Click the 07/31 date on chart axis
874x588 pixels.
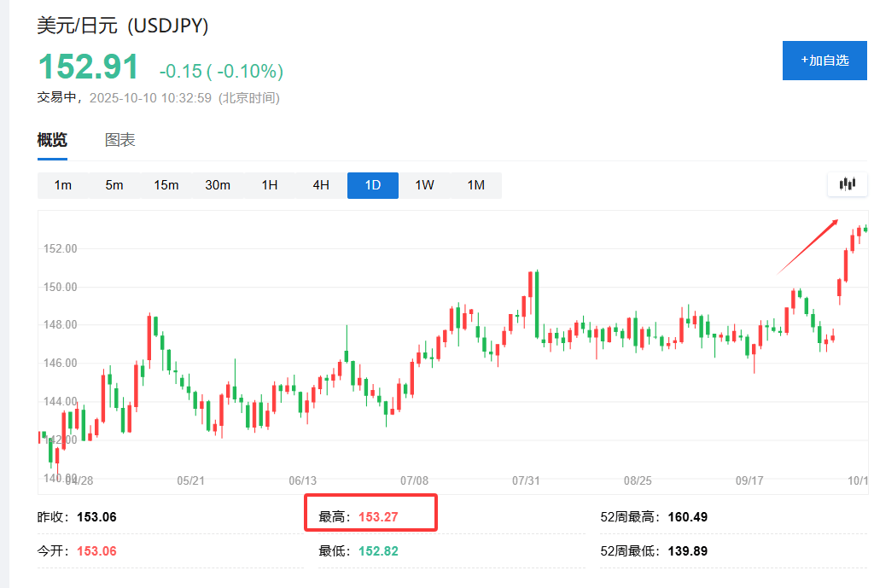click(524, 480)
